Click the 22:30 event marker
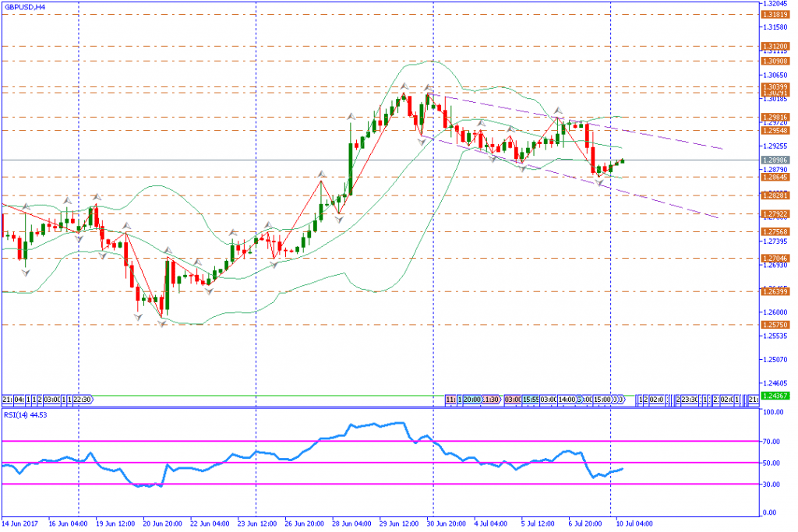The width and height of the screenshot is (798, 532). [x=83, y=400]
